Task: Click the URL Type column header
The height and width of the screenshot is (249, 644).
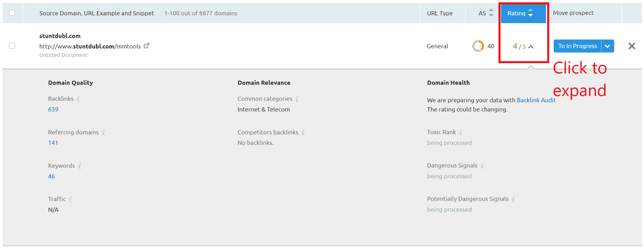Action: click(x=440, y=13)
